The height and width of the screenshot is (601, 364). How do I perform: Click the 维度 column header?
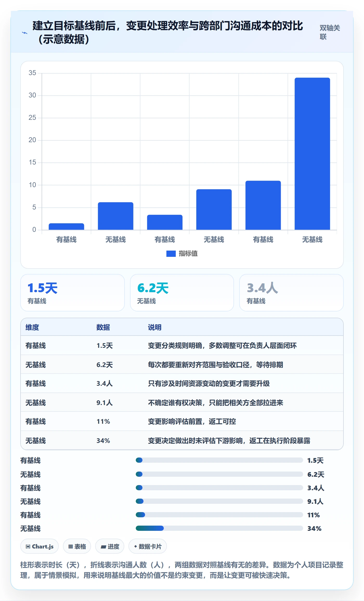click(x=32, y=327)
